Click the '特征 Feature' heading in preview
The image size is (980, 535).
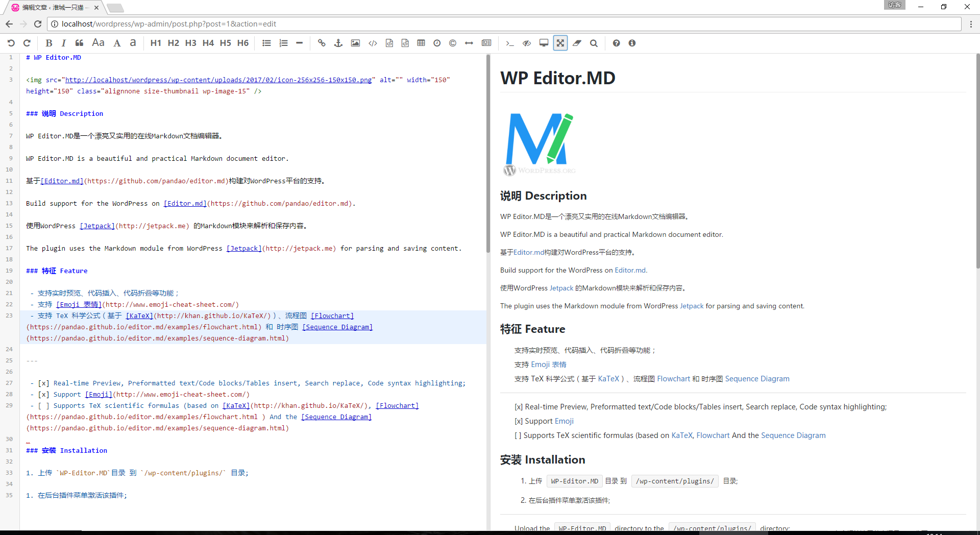pyautogui.click(x=532, y=329)
